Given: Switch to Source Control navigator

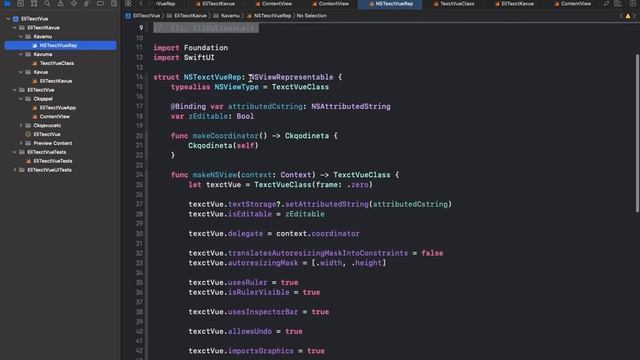Looking at the screenshot, I should point(20,4).
